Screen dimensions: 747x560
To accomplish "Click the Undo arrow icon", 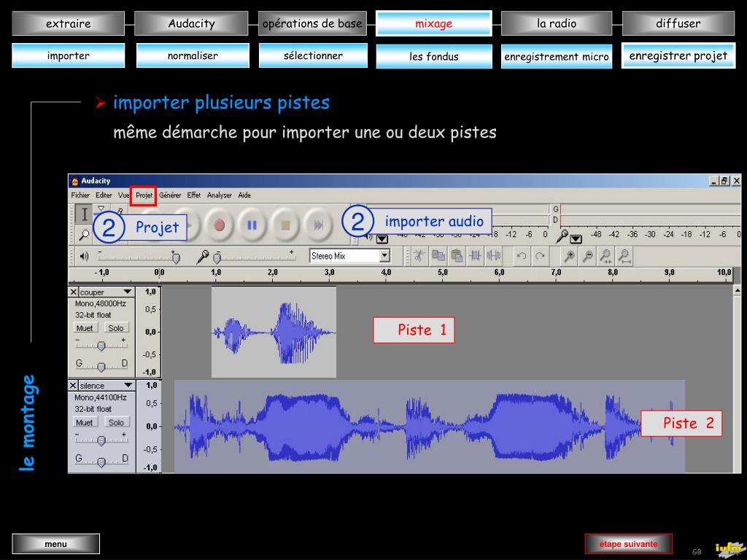I will 522,256.
